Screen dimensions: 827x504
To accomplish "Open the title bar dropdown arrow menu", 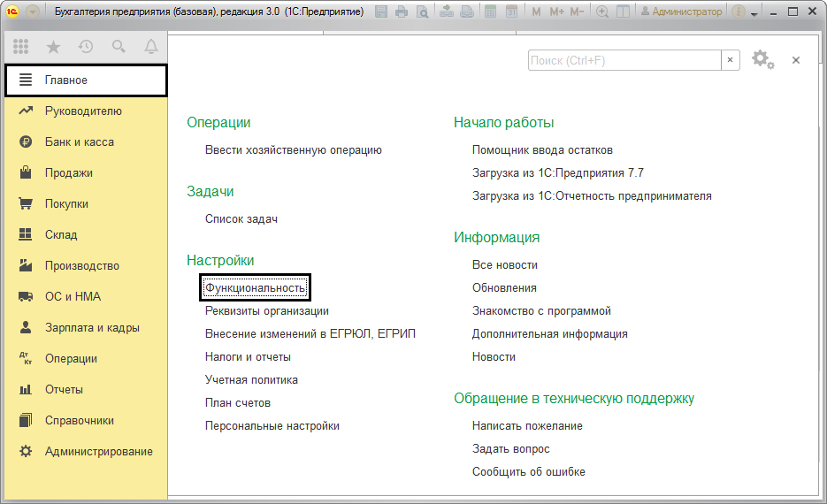I will (x=33, y=11).
